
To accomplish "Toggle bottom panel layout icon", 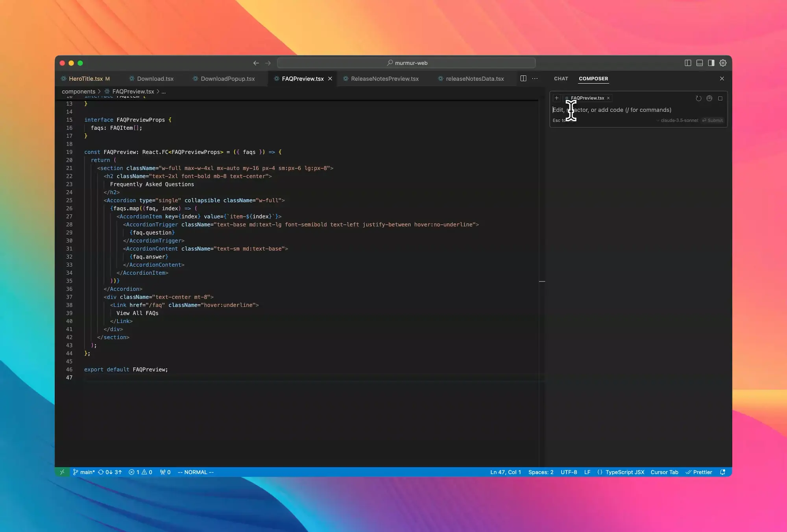I will point(699,63).
